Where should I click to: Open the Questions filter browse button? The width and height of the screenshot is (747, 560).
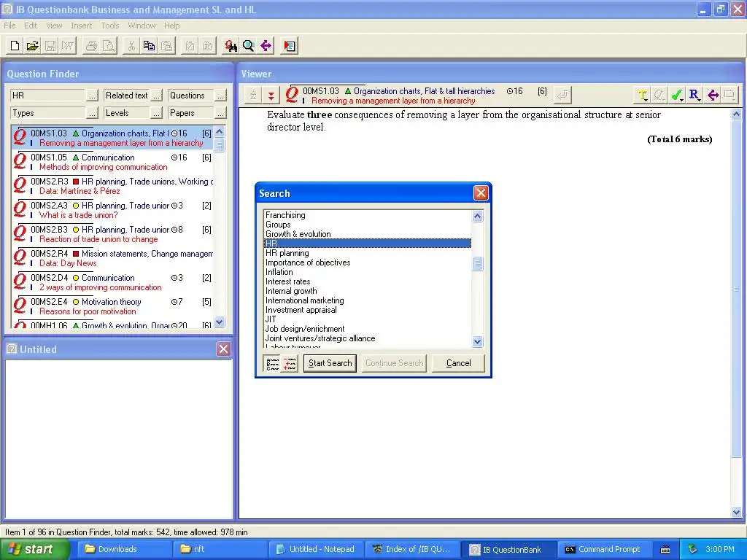coord(220,96)
